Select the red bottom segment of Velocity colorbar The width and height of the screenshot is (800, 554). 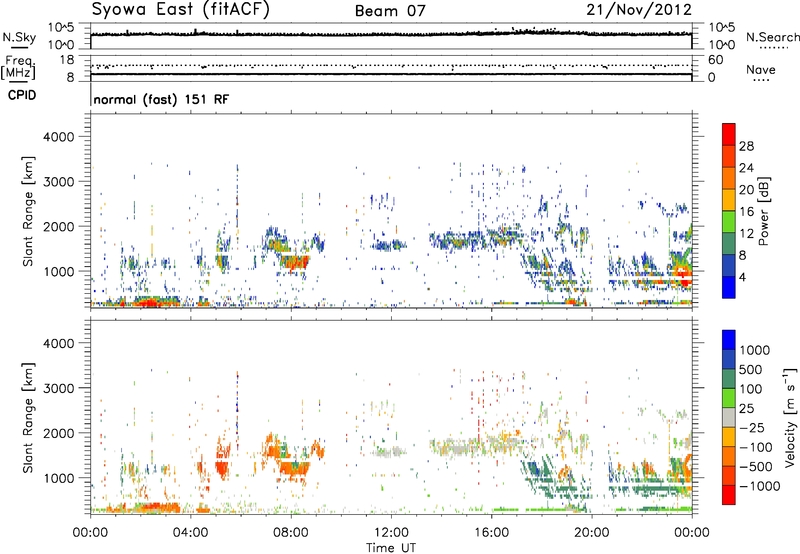pyautogui.click(x=729, y=495)
